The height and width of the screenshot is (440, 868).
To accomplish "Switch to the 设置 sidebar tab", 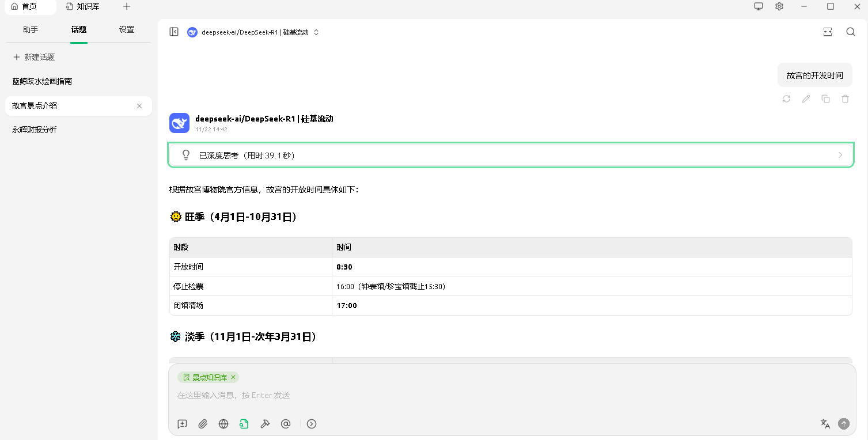I will [127, 29].
